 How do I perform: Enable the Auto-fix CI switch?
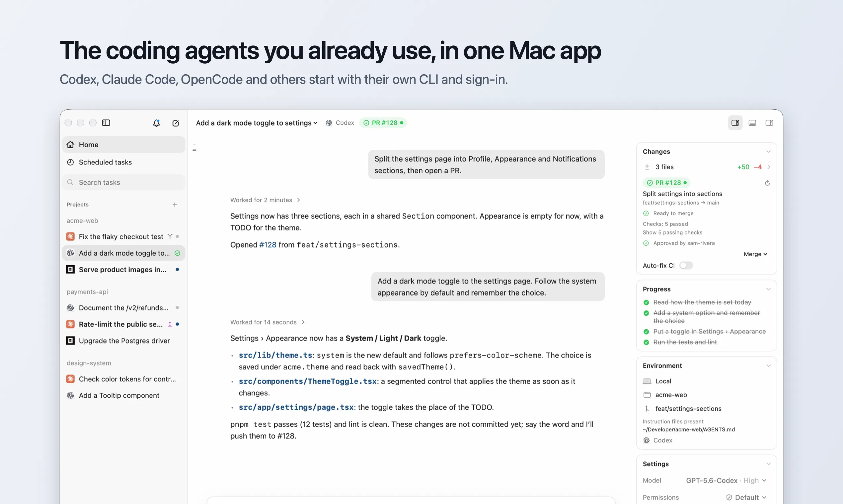[x=686, y=265]
